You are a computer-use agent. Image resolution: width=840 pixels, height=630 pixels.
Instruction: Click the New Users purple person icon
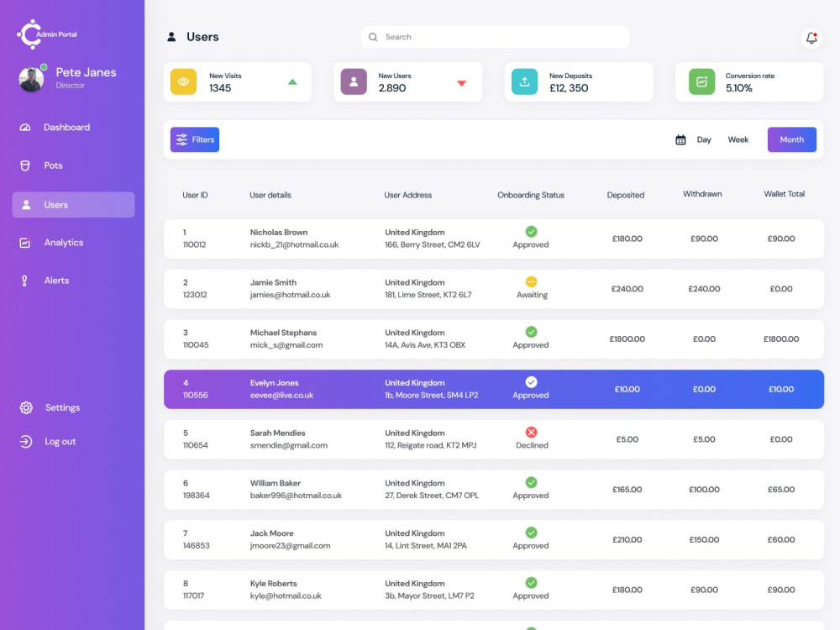coord(354,82)
